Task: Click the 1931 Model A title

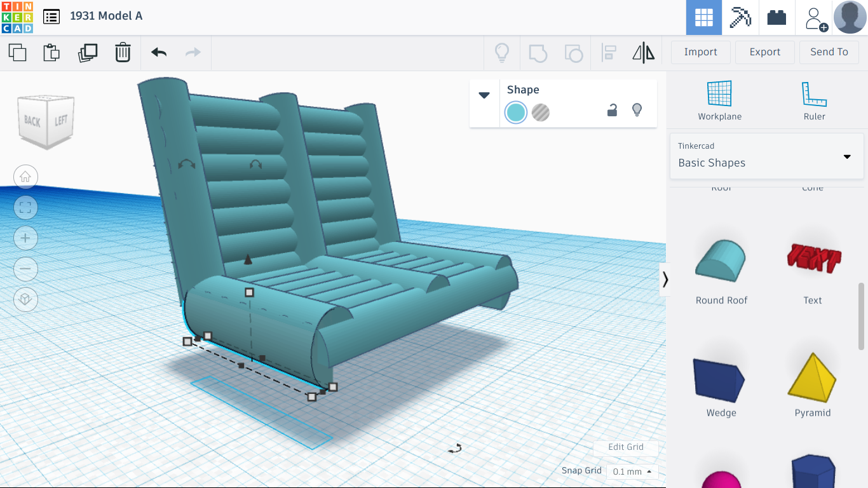Action: point(106,16)
